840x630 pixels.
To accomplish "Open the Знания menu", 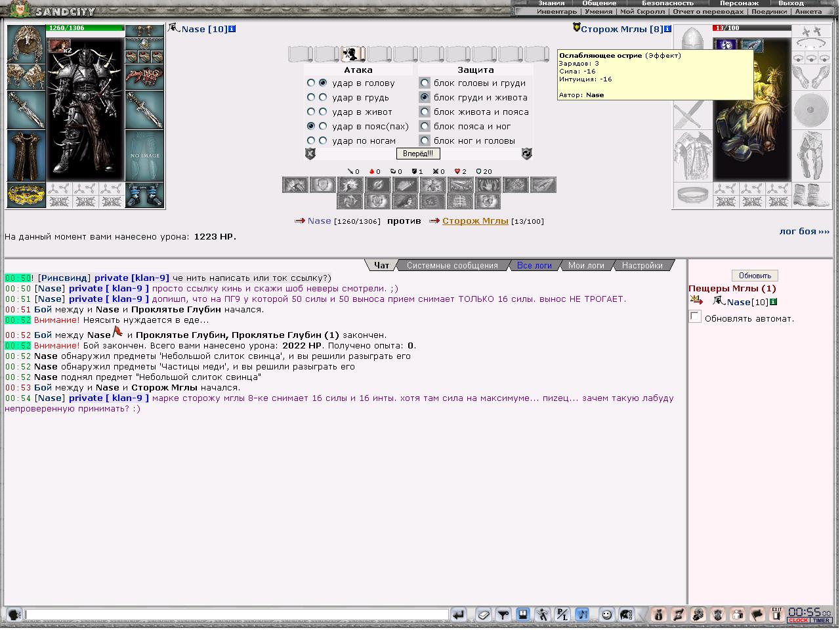I will pos(551,3).
